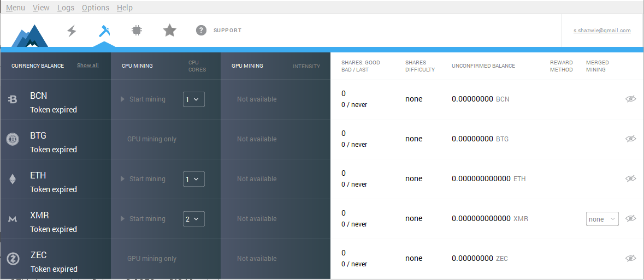Click ETH GPU Not available text
Screen dimensions: 644x280
(x=257, y=179)
